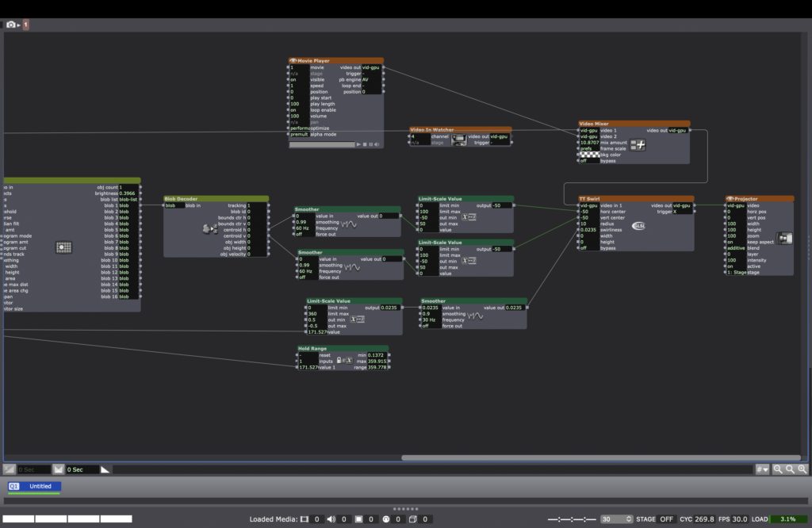This screenshot has height=528, width=812.
Task: Click the Video Mixer actor icon
Action: pos(636,145)
